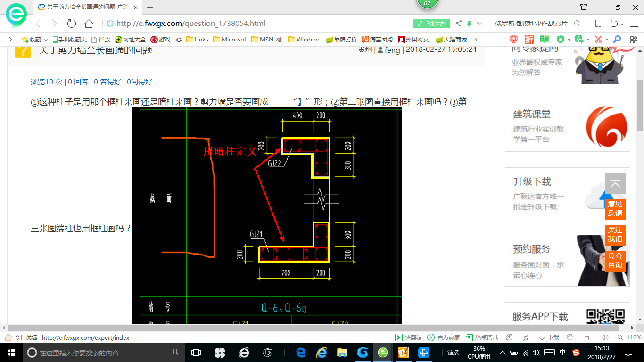
Task: Click the 3张大图 button
Action: [432, 24]
